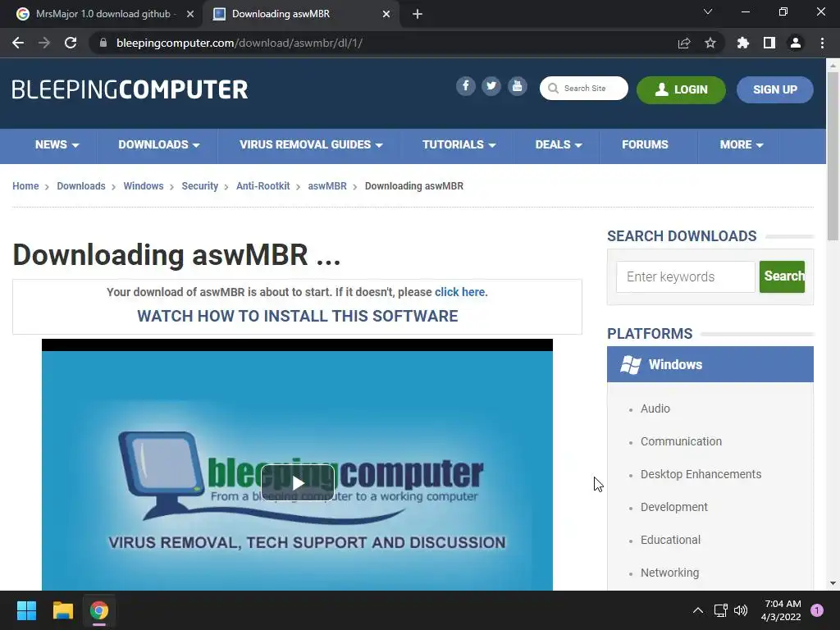
Task: Click the green Search downloads button
Action: (x=782, y=276)
